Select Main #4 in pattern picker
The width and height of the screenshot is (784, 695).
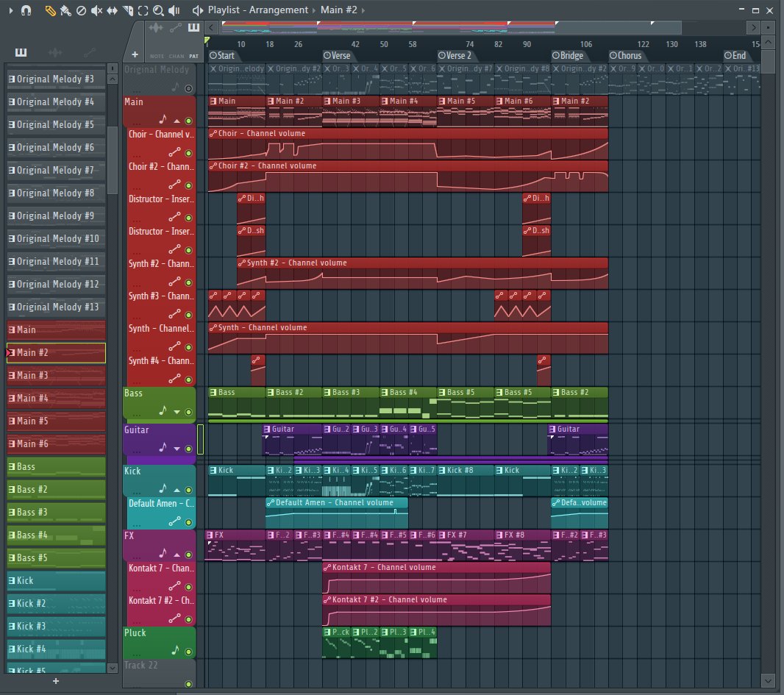(x=56, y=398)
